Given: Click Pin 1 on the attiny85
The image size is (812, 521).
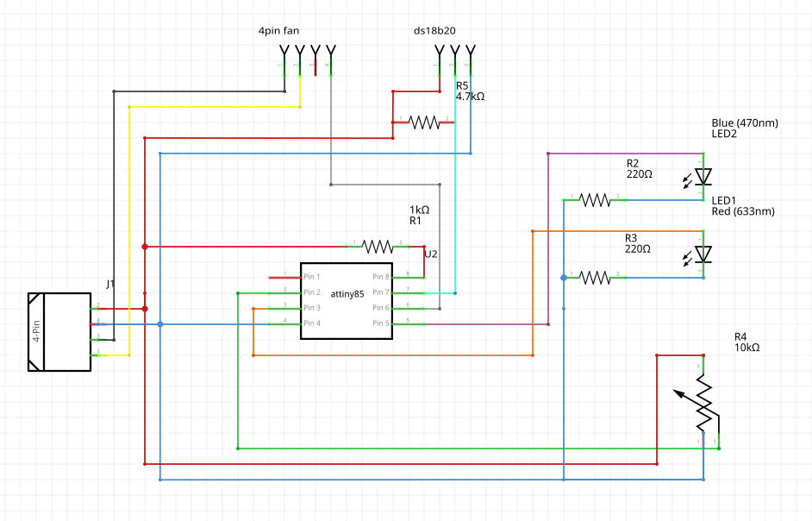Looking at the screenshot, I should tap(311, 277).
